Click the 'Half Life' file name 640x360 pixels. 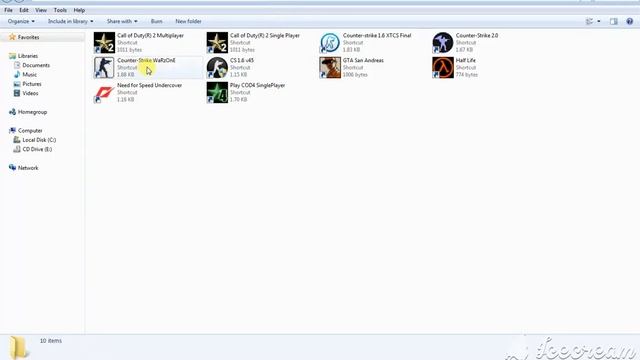click(466, 60)
